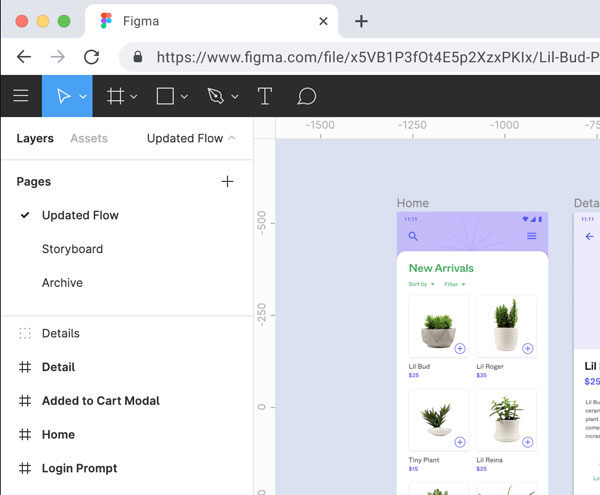Select the Comment tool
600x495 pixels.
307,96
